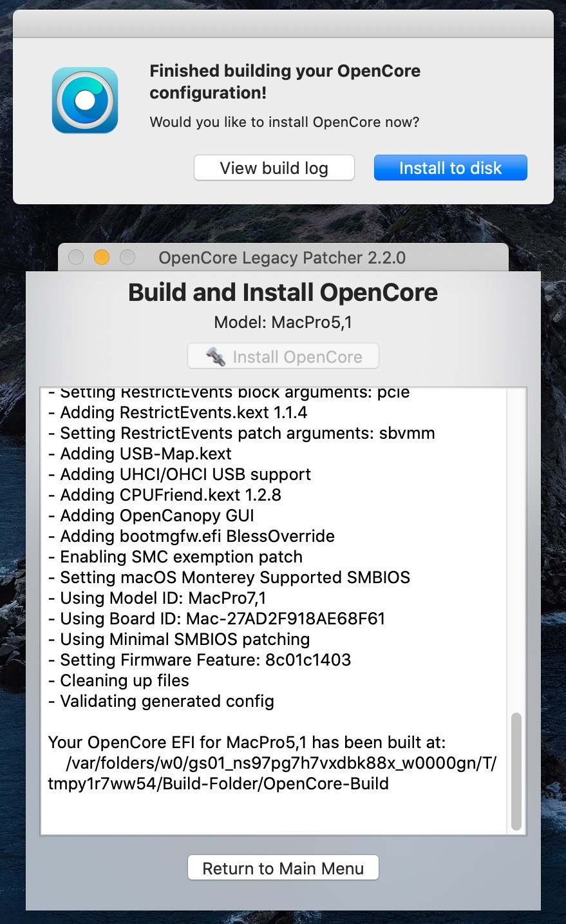Click the OpenCore Legacy Patcher 2.2.0 title bar

tap(283, 258)
